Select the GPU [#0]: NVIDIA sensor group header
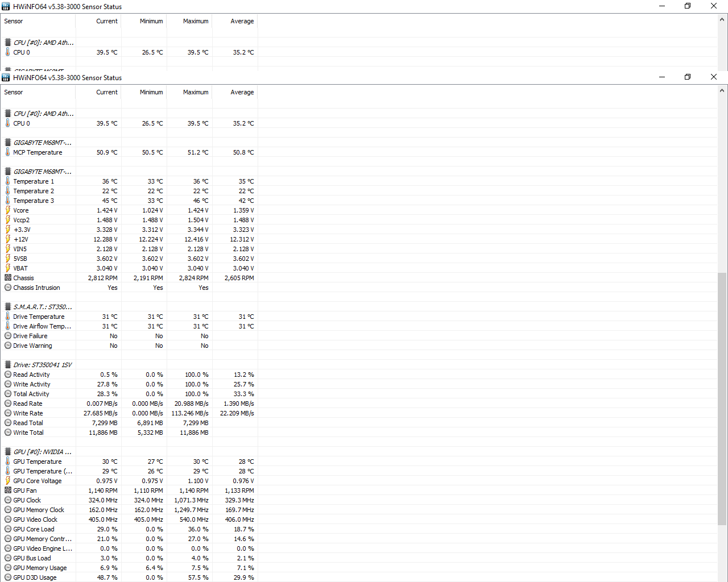The width and height of the screenshot is (728, 582). tap(42, 452)
